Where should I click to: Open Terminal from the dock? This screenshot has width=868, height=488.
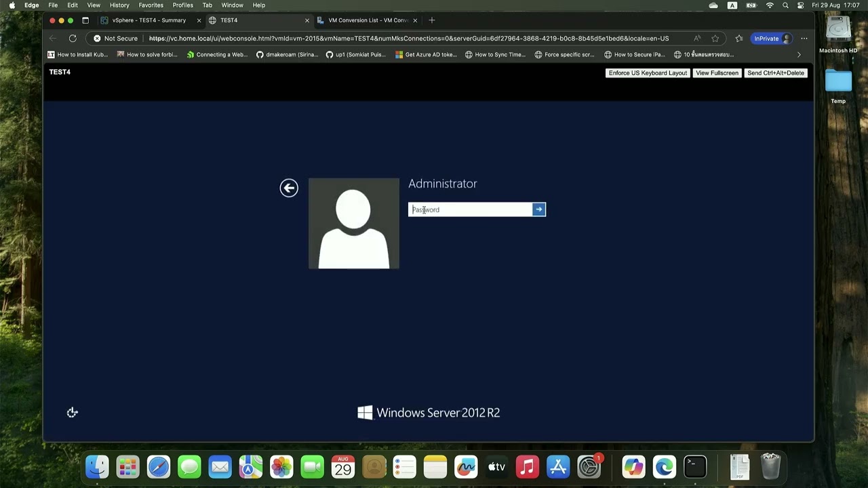(695, 467)
